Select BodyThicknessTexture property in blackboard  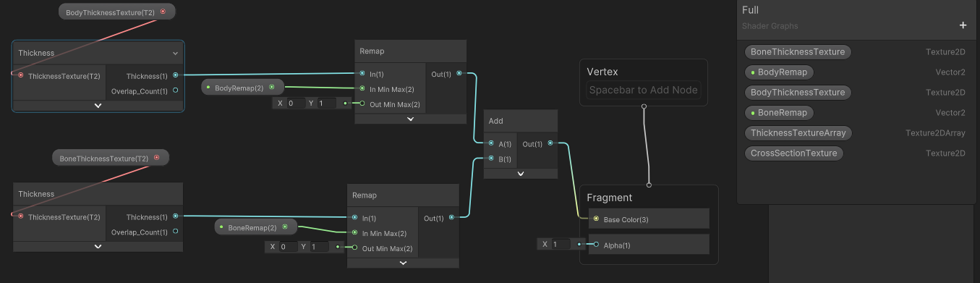(x=798, y=93)
